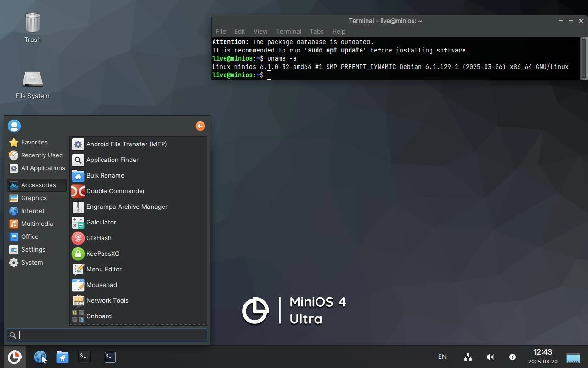Open the Terminal menu in terminal menubar
The image size is (588, 368).
tap(288, 31)
